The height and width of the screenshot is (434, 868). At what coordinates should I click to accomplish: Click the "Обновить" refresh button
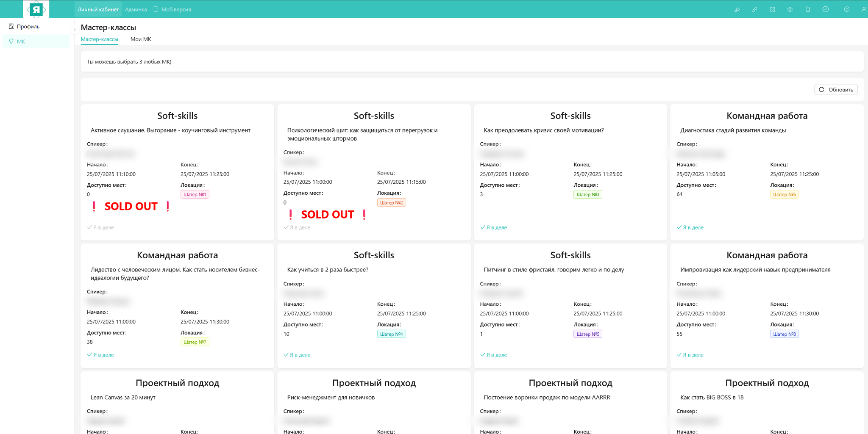[x=836, y=90]
